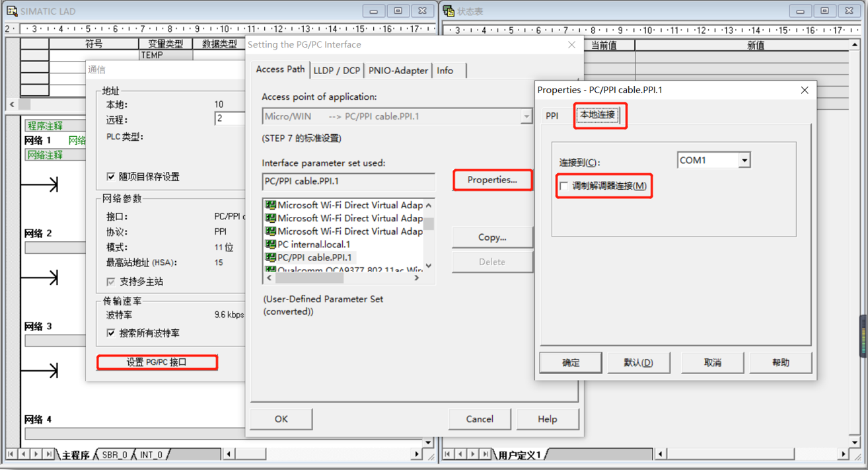Click 取消 in Properties dialog

pyautogui.click(x=713, y=363)
